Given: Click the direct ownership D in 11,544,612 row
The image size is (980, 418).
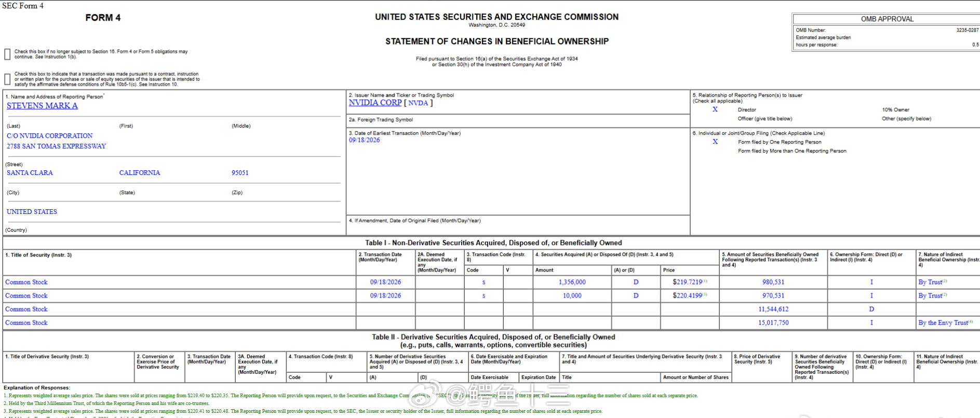Looking at the screenshot, I should pyautogui.click(x=871, y=309).
